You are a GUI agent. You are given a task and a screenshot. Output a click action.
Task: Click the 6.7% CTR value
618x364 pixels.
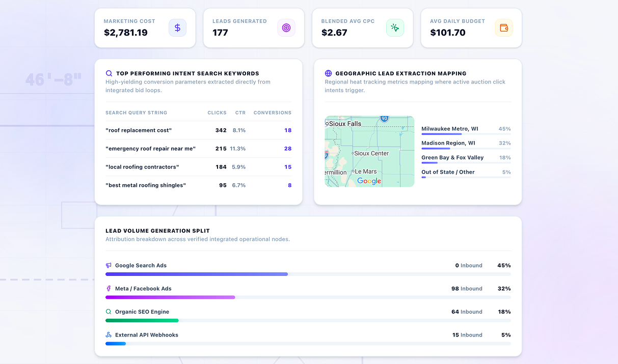[239, 185]
